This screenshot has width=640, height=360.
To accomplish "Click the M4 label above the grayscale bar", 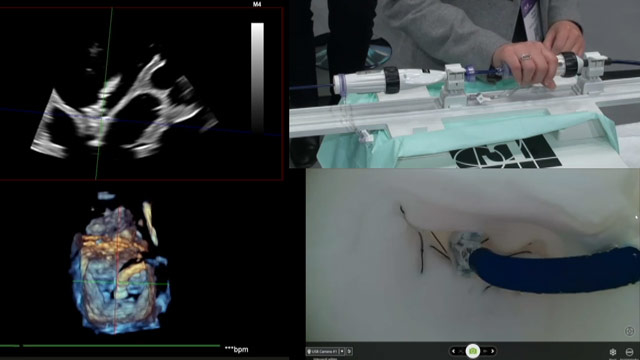I will (257, 4).
